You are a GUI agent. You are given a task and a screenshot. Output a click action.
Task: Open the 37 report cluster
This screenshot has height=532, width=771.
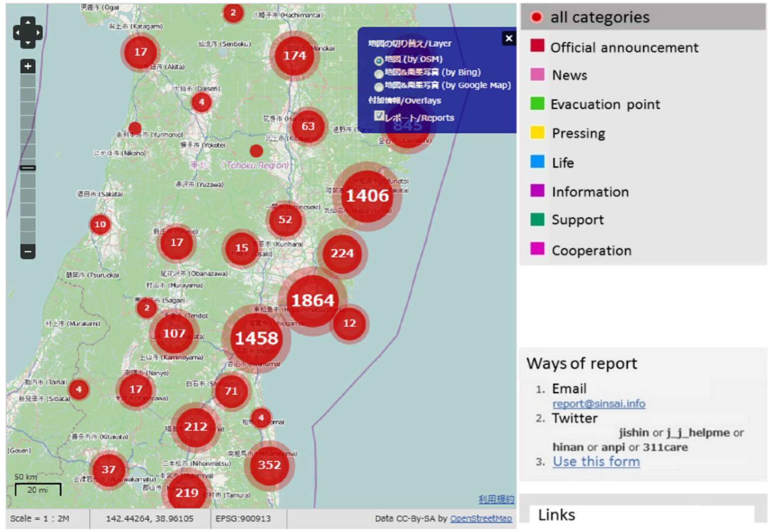(109, 469)
